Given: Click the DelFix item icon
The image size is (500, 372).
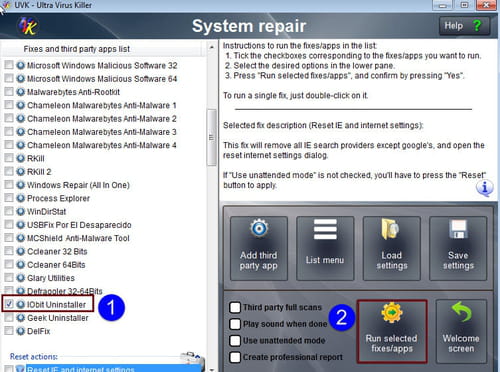Looking at the screenshot, I should click(x=21, y=331).
